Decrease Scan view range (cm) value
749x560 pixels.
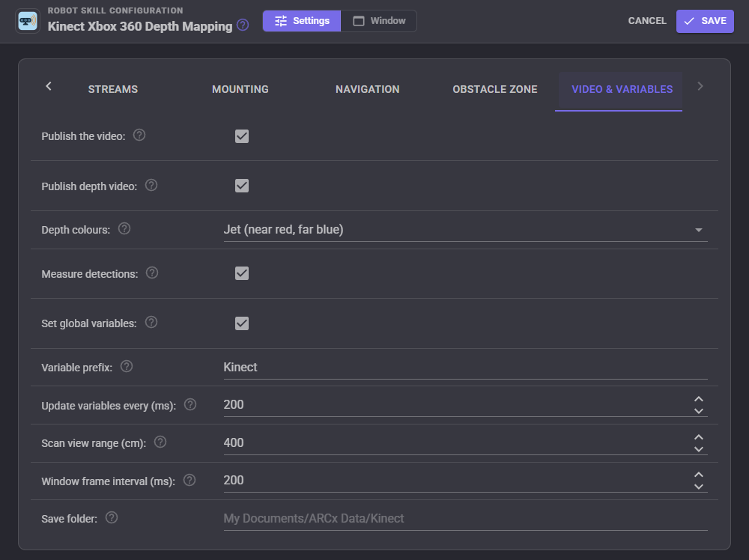(x=698, y=448)
